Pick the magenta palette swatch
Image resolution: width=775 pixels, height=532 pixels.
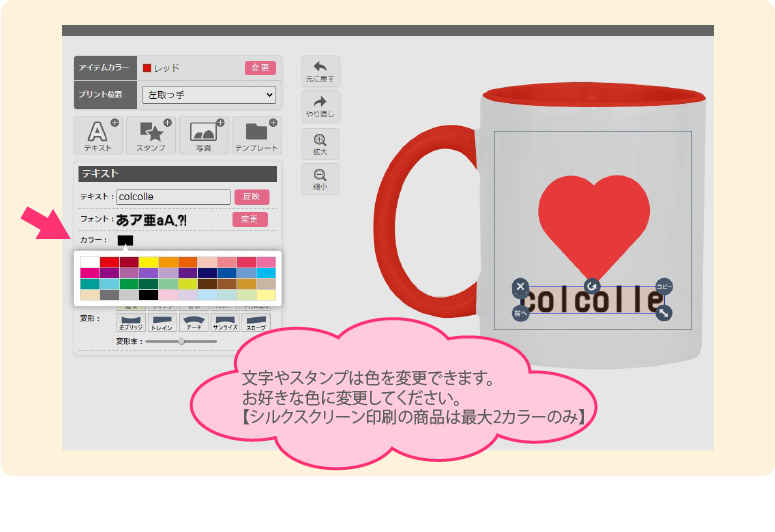click(90, 273)
